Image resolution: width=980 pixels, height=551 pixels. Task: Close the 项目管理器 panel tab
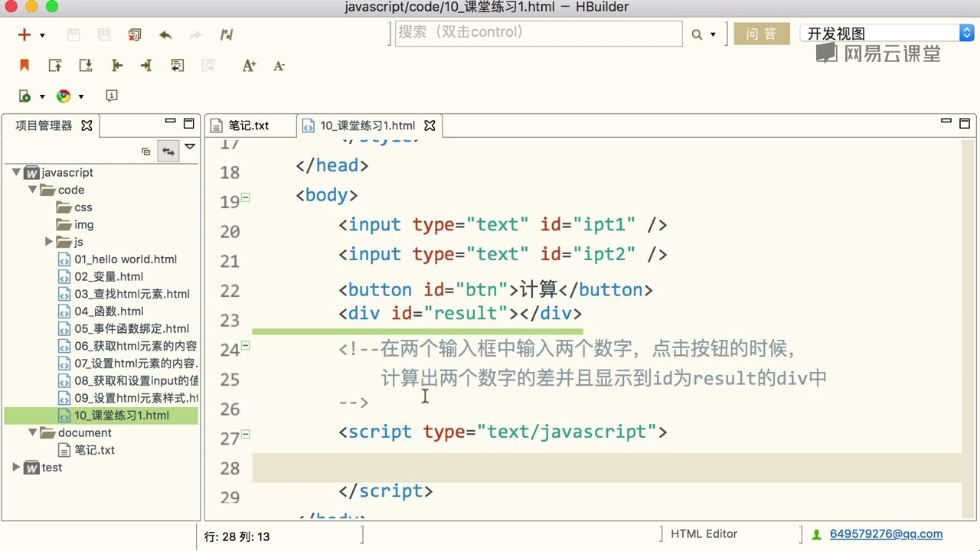pyautogui.click(x=87, y=126)
